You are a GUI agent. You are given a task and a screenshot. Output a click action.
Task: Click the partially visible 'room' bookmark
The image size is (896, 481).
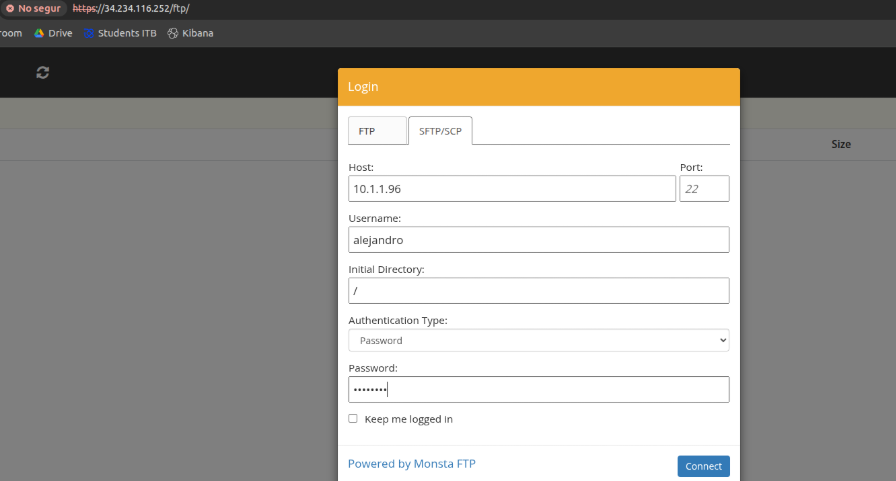[x=11, y=33]
